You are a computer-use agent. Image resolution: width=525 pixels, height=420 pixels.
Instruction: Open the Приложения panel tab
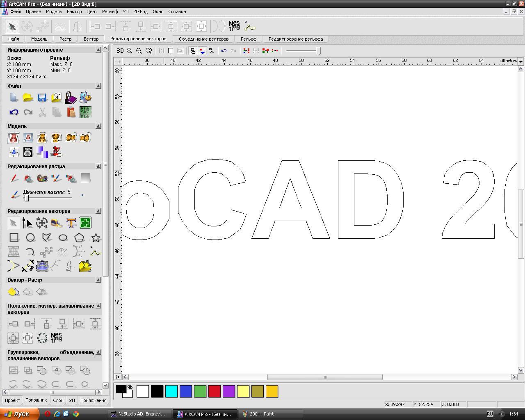coord(94,400)
